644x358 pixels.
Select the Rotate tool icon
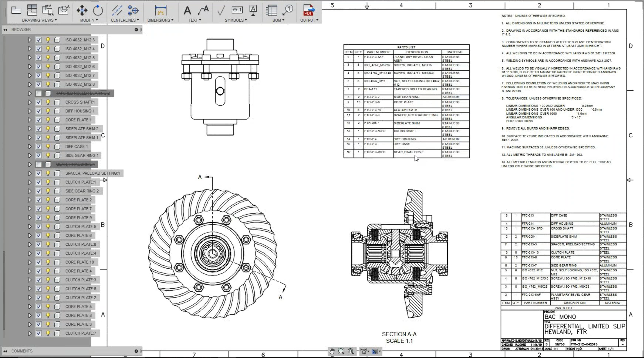pyautogui.click(x=98, y=10)
